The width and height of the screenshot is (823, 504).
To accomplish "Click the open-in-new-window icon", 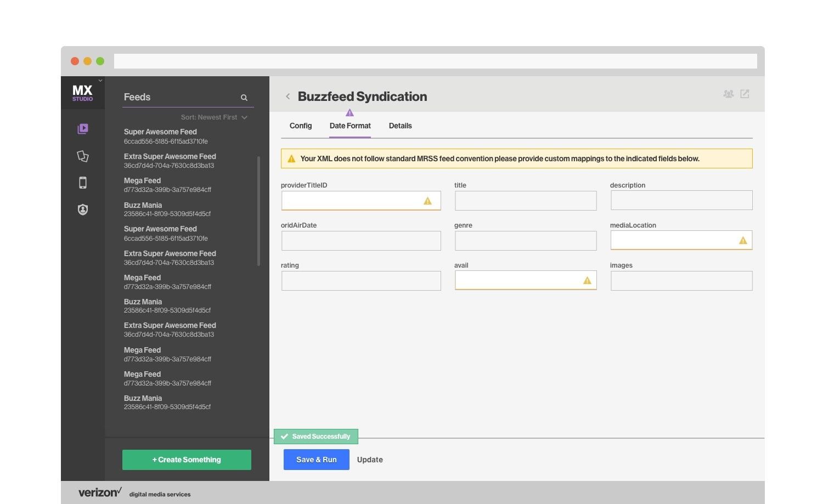I will (745, 94).
